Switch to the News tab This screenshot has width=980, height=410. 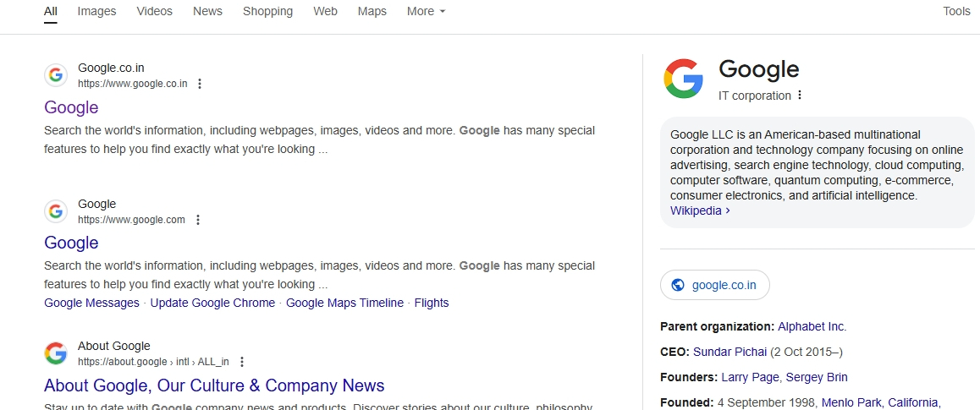click(x=207, y=11)
